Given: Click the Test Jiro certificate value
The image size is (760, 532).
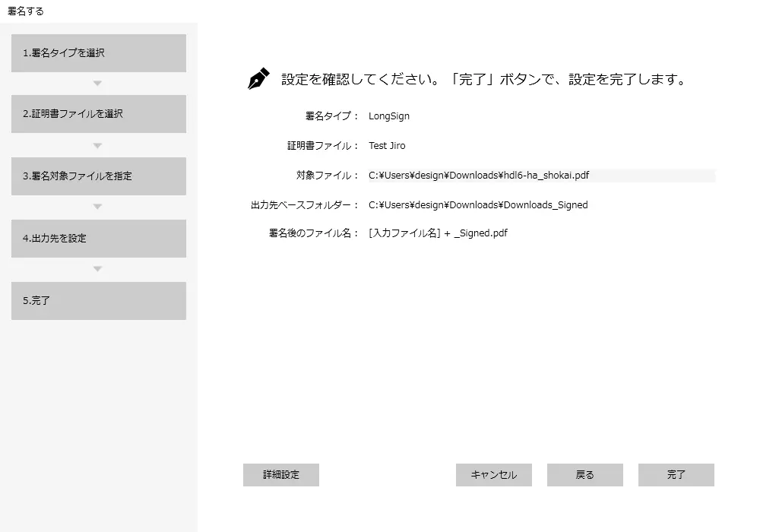Looking at the screenshot, I should click(x=387, y=146).
